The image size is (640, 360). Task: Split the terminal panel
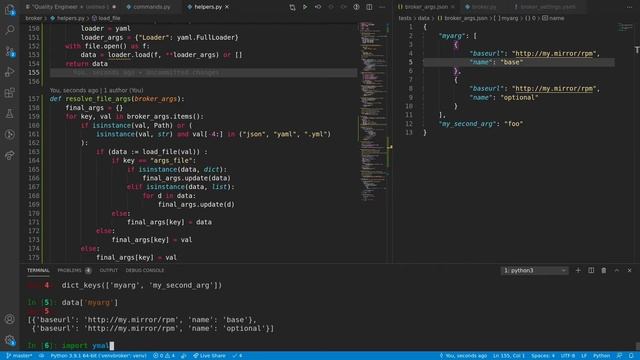click(x=591, y=270)
